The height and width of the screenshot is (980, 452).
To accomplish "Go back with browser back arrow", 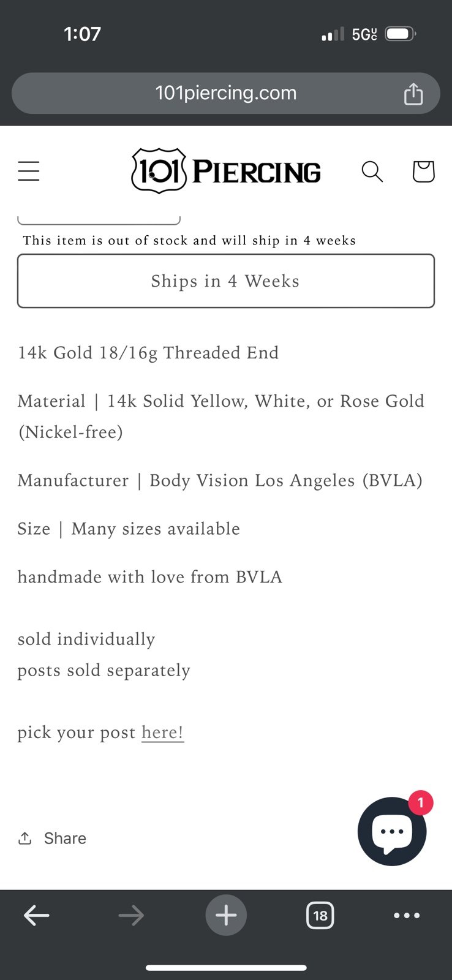I will coord(36,916).
